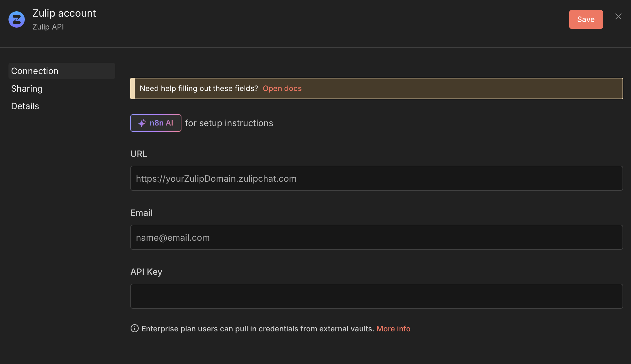Click the info icon beside Enterprise plan note
Viewport: 631px width, 364px height.
point(135,328)
